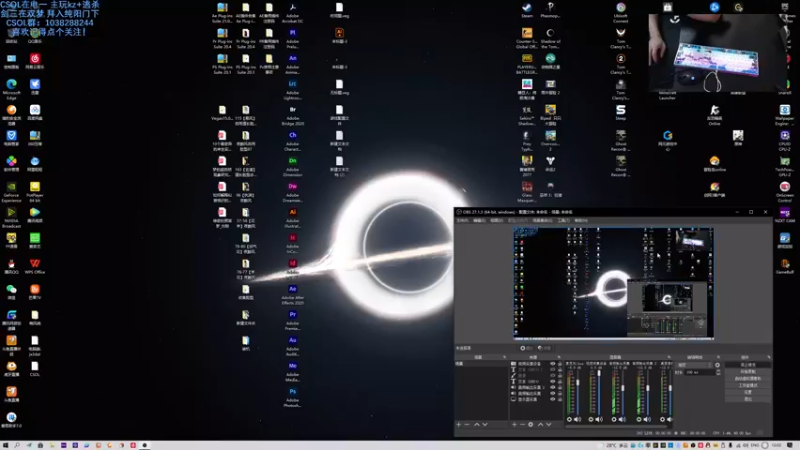The height and width of the screenshot is (450, 800).
Task: Open NVIDIA Broadcast desktop icon
Action: pos(11,217)
